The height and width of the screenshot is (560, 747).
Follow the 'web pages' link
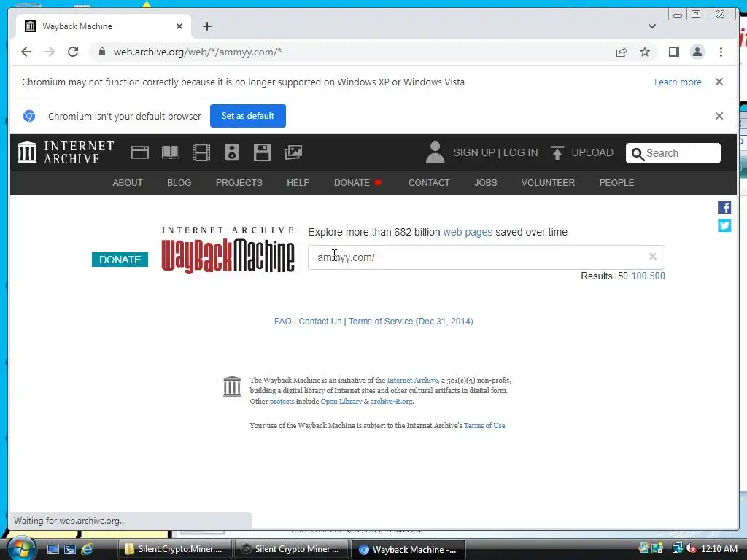click(x=468, y=232)
